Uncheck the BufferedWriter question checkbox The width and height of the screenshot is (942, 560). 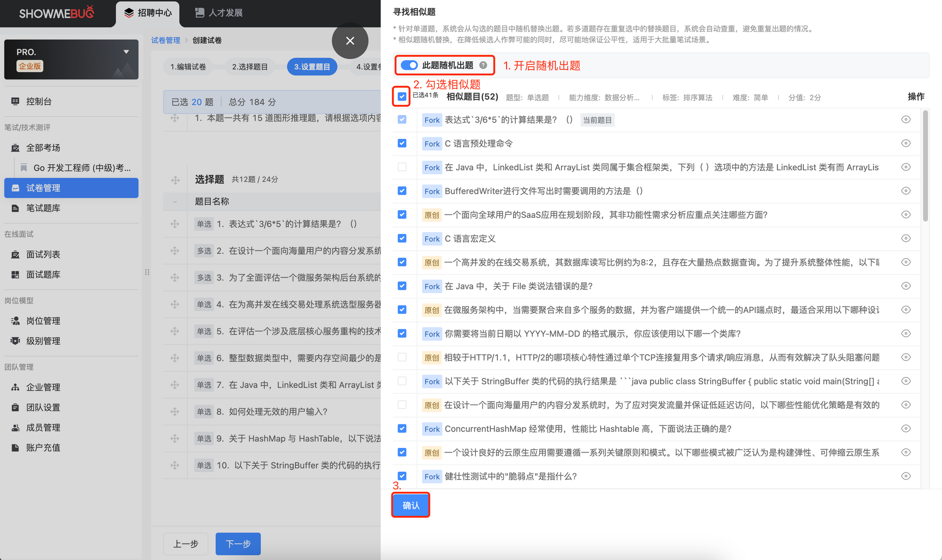tap(402, 191)
